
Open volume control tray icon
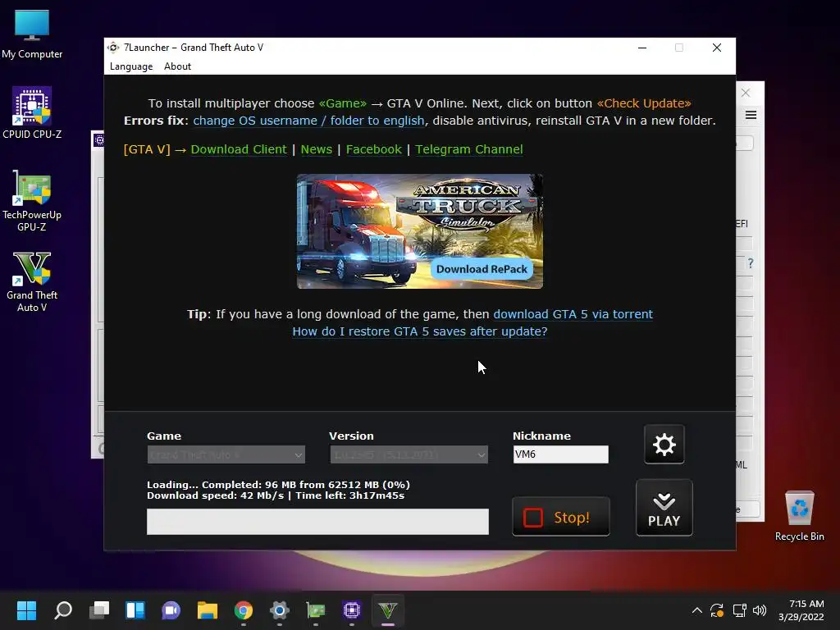pyautogui.click(x=759, y=610)
